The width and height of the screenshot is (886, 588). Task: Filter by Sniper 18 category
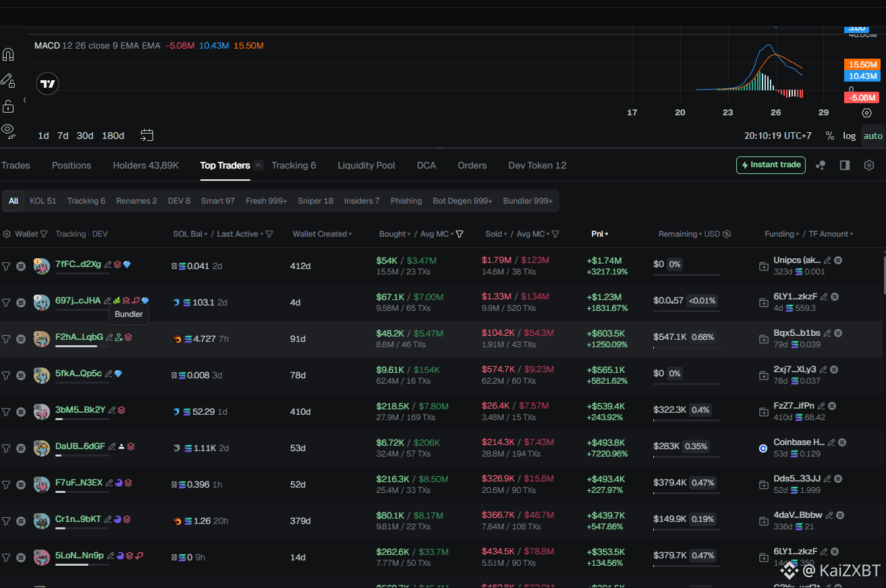[315, 201]
